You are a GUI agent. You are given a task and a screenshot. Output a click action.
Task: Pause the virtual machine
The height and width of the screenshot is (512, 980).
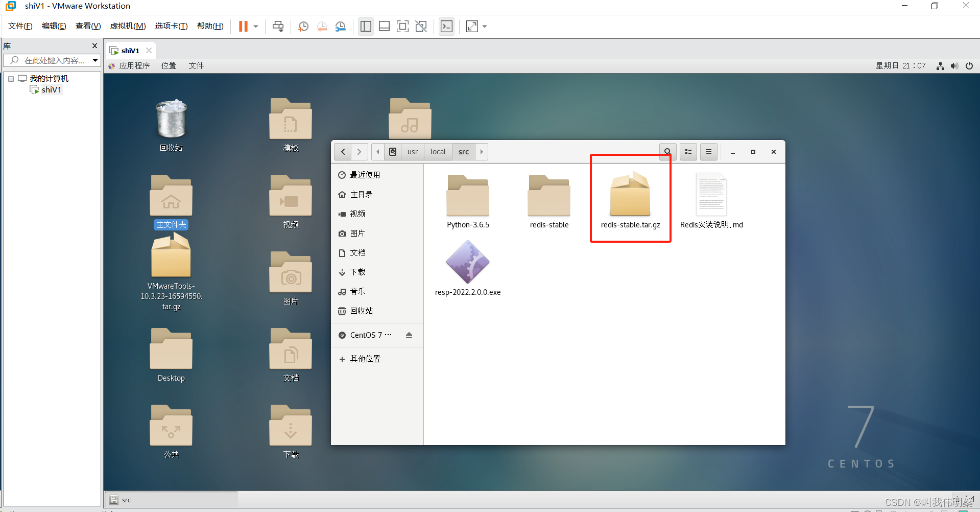[243, 26]
